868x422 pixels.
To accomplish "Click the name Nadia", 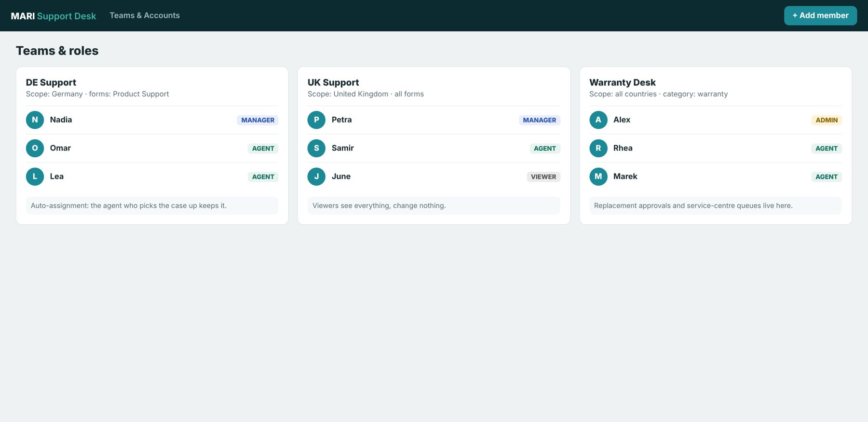I will [x=61, y=120].
